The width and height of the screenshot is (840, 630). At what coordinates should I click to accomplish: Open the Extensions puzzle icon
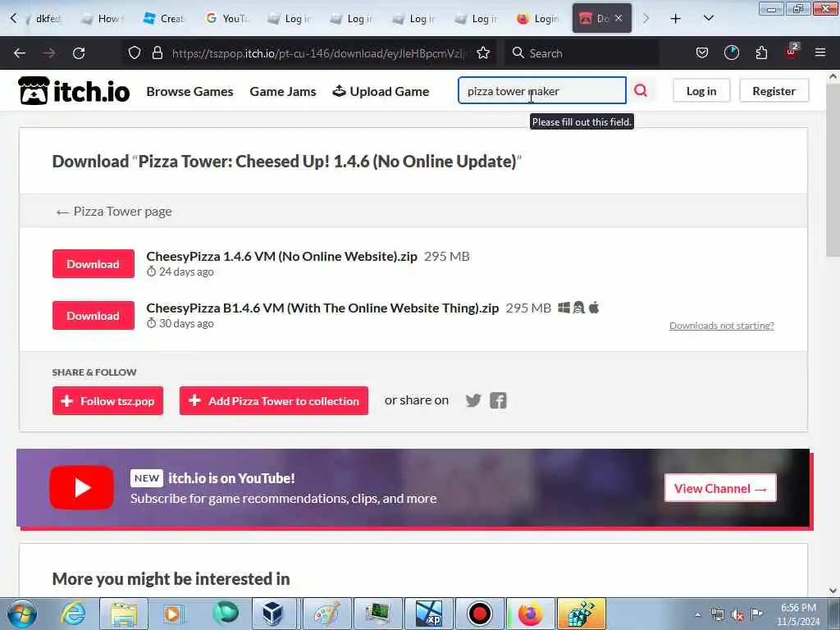point(761,53)
